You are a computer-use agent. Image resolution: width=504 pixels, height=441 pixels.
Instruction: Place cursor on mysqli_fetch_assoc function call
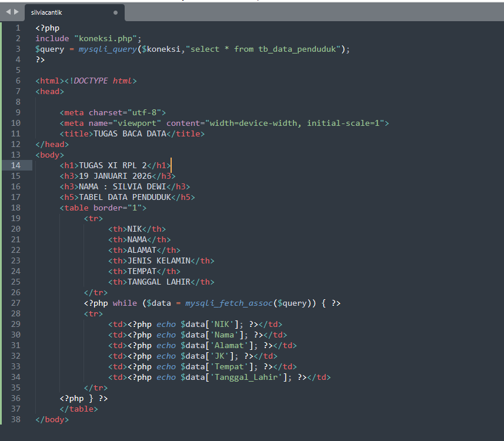click(228, 303)
